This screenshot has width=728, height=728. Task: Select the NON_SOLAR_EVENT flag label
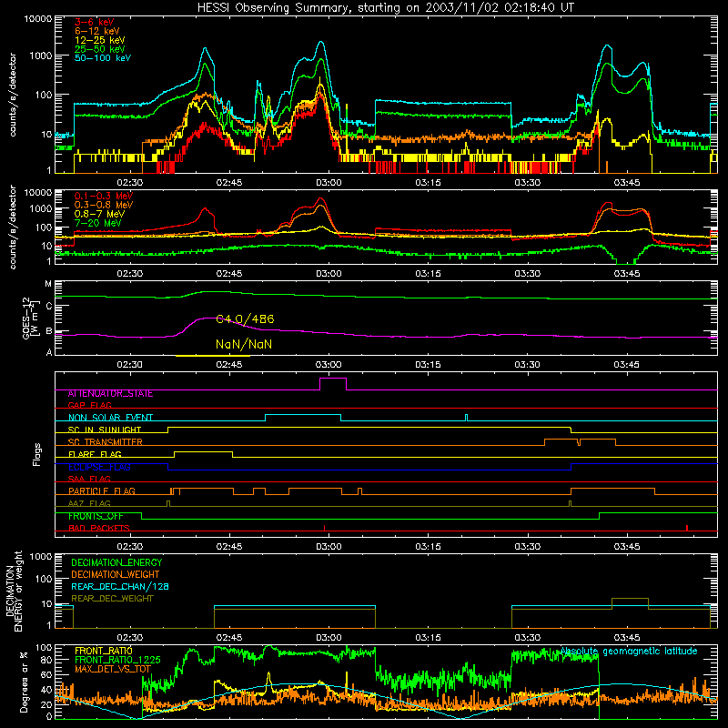(110, 418)
